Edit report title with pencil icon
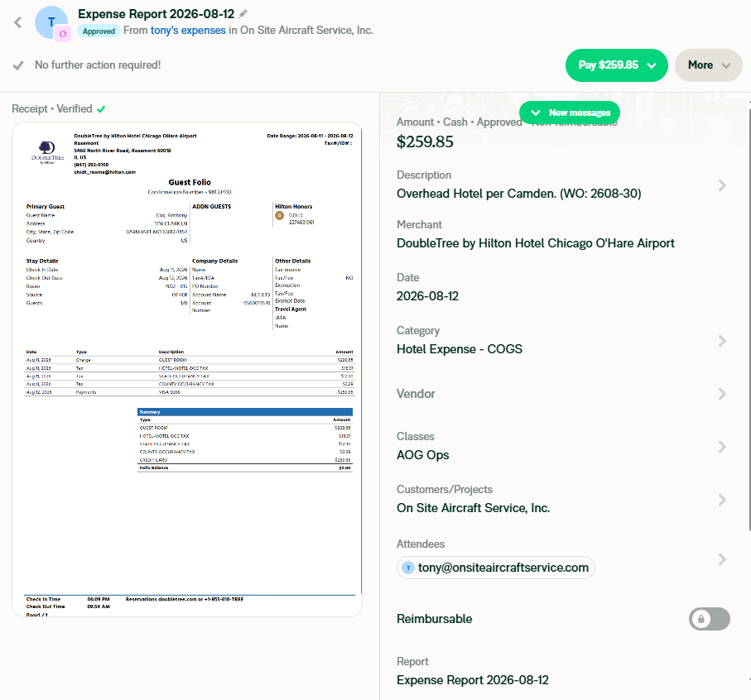 (x=243, y=14)
